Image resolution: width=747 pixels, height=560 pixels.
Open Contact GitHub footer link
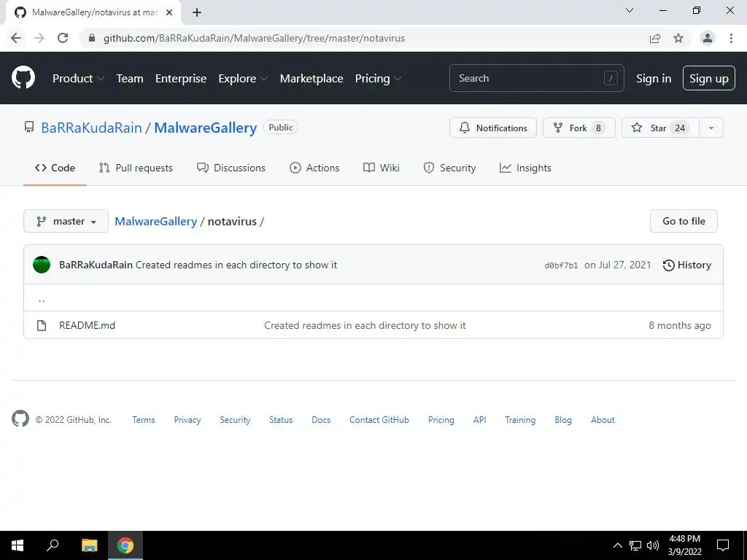click(x=379, y=419)
